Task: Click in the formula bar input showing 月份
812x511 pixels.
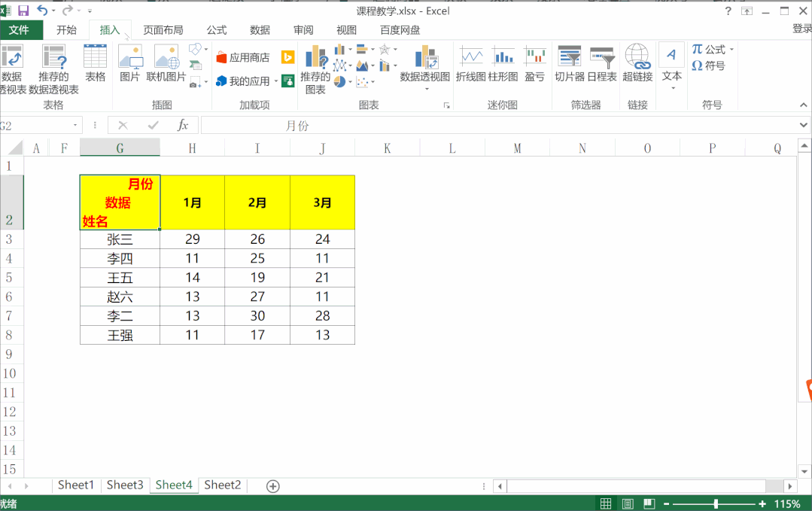Action: click(499, 125)
